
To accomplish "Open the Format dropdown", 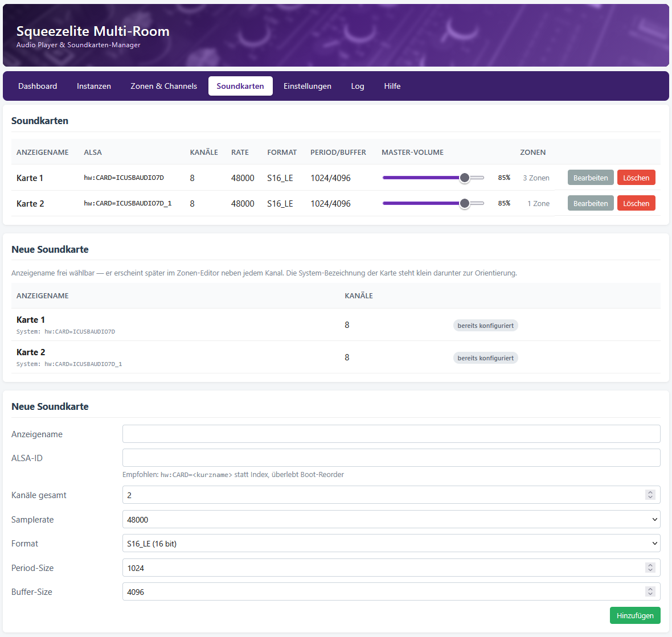I will 391,543.
